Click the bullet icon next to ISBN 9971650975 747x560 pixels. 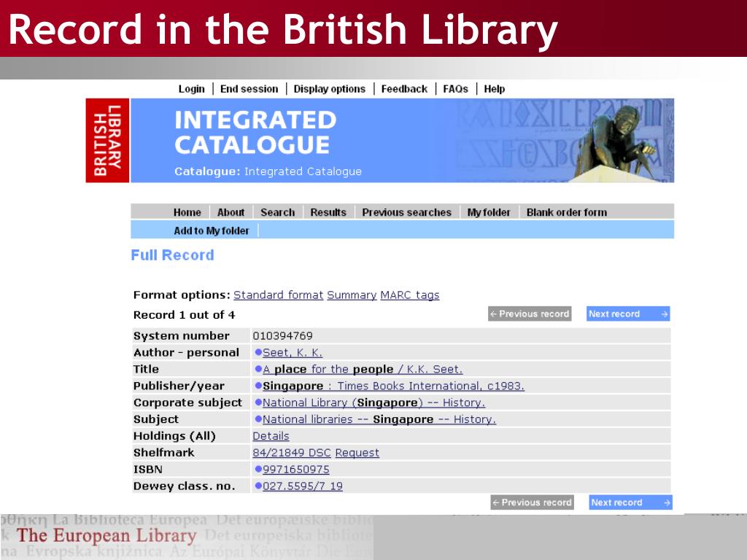pyautogui.click(x=258, y=469)
